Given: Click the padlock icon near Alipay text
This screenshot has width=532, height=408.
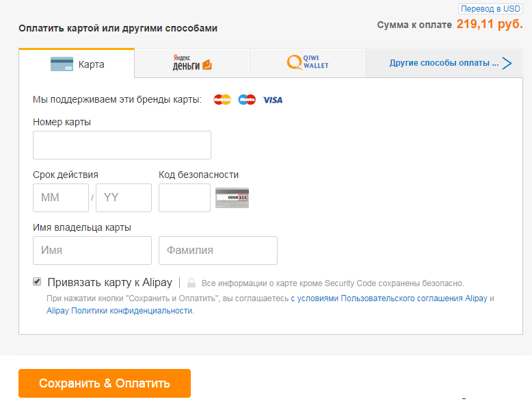Looking at the screenshot, I should [x=191, y=283].
